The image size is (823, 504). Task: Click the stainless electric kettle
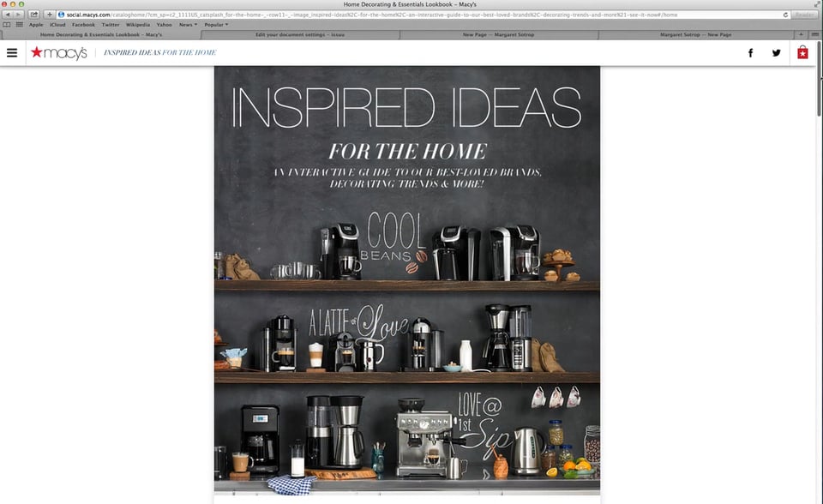point(529,452)
